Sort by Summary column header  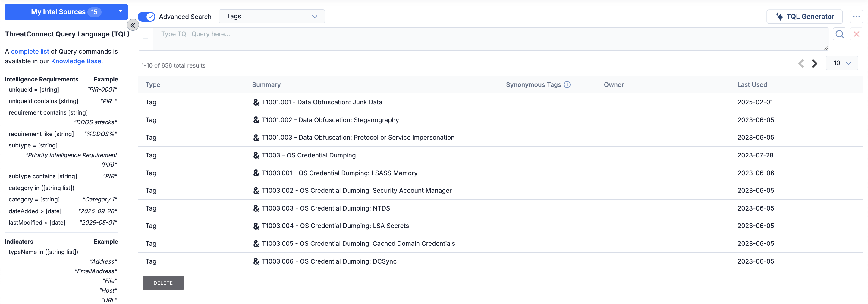pos(266,84)
